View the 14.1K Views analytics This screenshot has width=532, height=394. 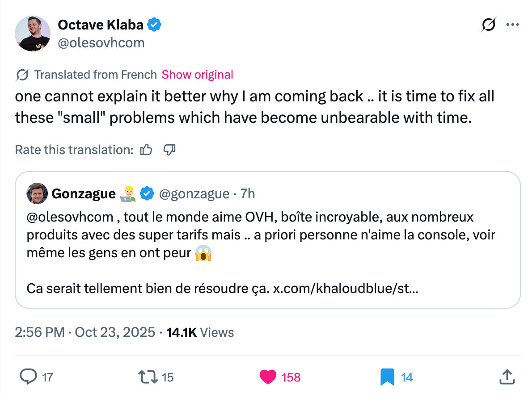point(200,332)
